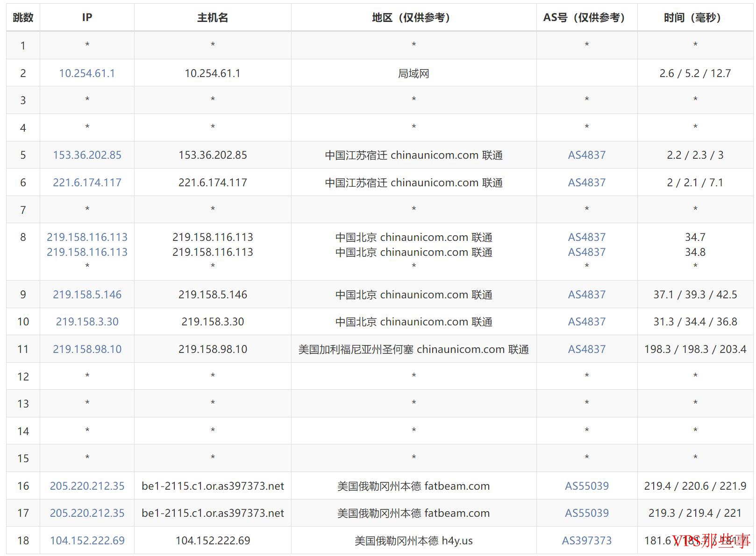Select the time value 34.8

(x=695, y=252)
